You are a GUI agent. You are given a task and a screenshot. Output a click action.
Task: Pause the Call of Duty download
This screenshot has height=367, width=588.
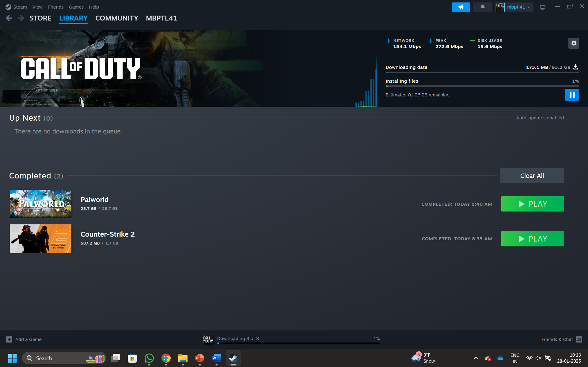pos(572,95)
